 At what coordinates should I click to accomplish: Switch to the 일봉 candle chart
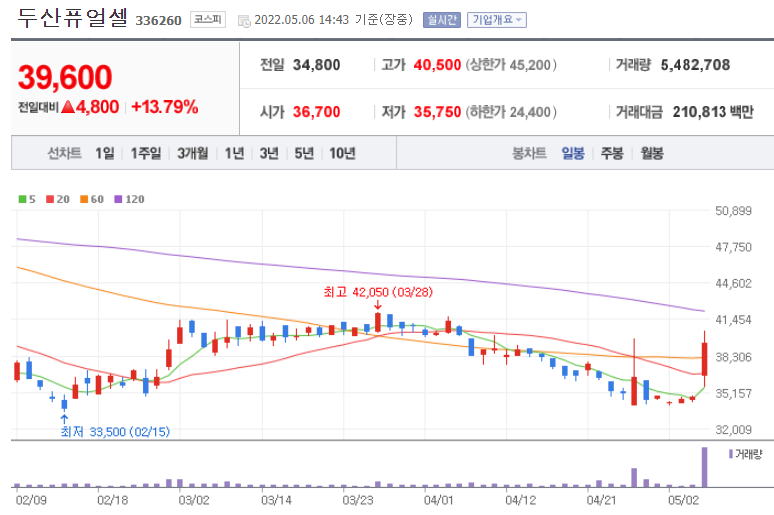(573, 153)
